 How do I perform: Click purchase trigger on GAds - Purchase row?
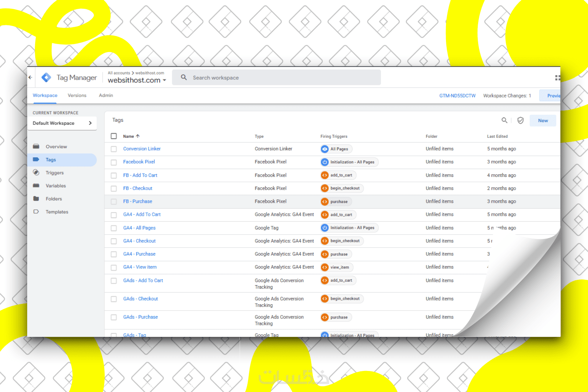click(336, 317)
